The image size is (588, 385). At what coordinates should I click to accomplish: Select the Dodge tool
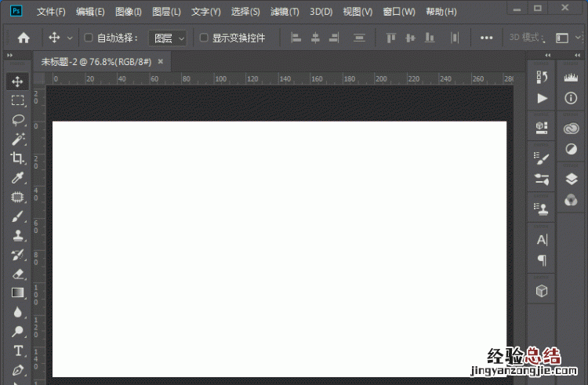click(x=17, y=332)
